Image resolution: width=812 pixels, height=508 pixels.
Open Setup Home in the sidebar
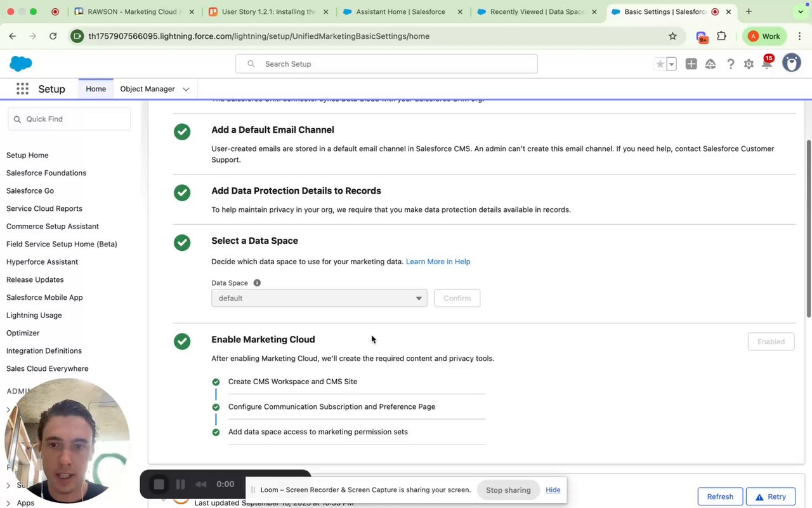[x=27, y=155]
